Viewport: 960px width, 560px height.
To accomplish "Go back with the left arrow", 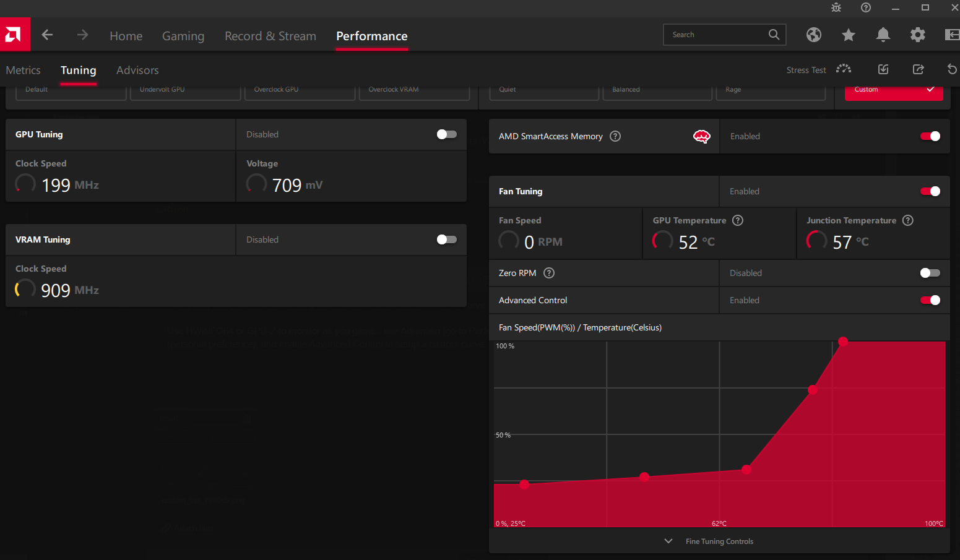I will pyautogui.click(x=47, y=35).
